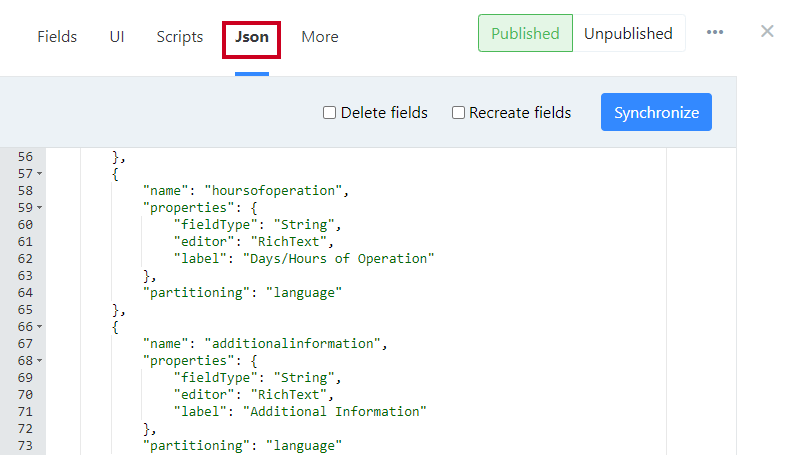Viewport: 790px width, 455px height.
Task: Select the Json tab
Action: [251, 37]
